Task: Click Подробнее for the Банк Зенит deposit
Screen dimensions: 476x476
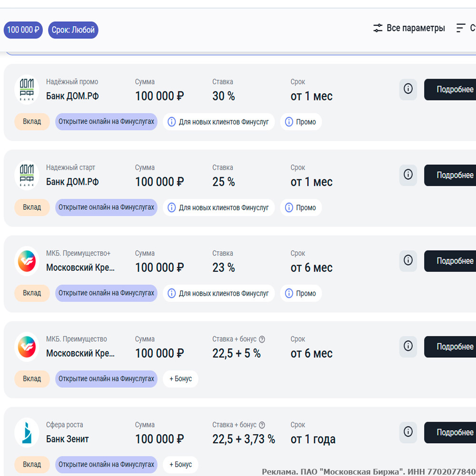Action: coord(450,432)
